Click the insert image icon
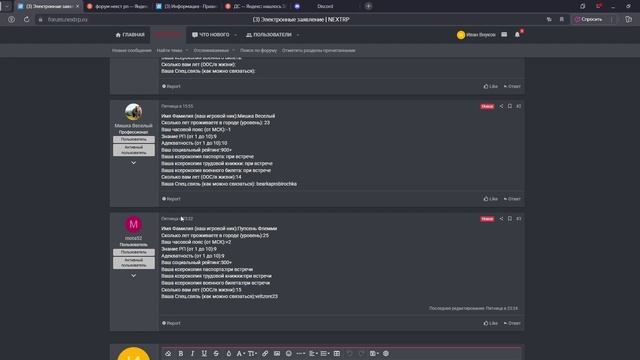The width and height of the screenshot is (640, 360). pos(277,353)
